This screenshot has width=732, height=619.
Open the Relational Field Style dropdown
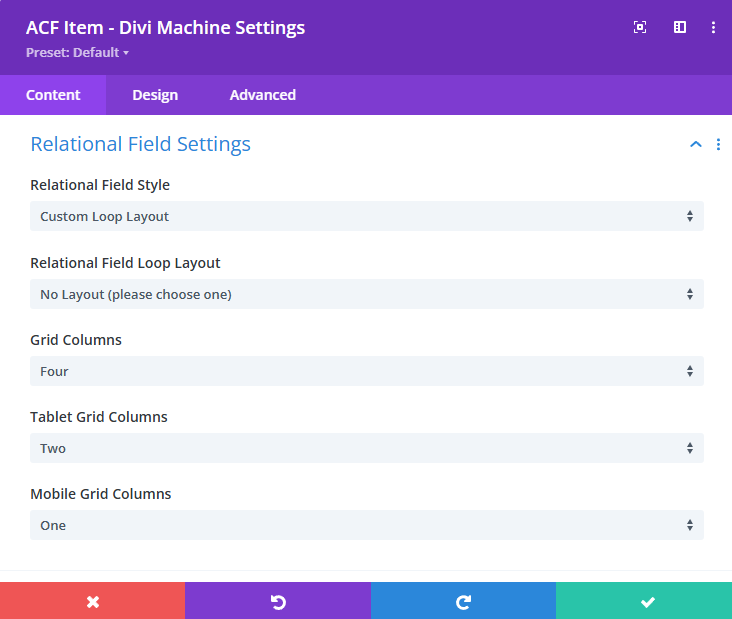(367, 216)
